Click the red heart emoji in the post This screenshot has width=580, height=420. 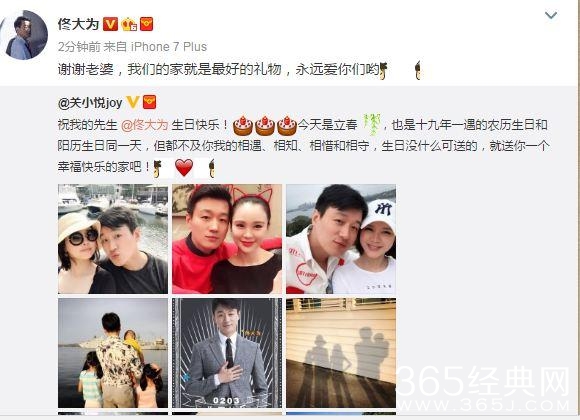click(184, 168)
